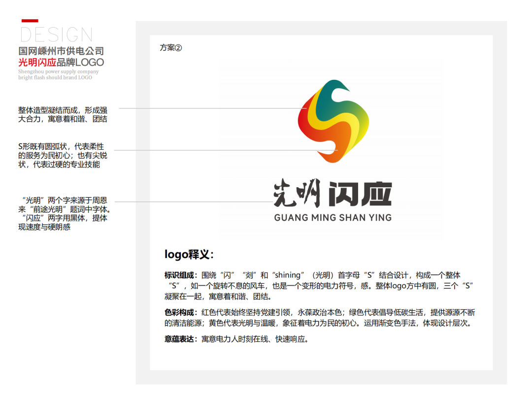
Task: Click the English subtitle Shengzhou power supply company
Action: 58,71
